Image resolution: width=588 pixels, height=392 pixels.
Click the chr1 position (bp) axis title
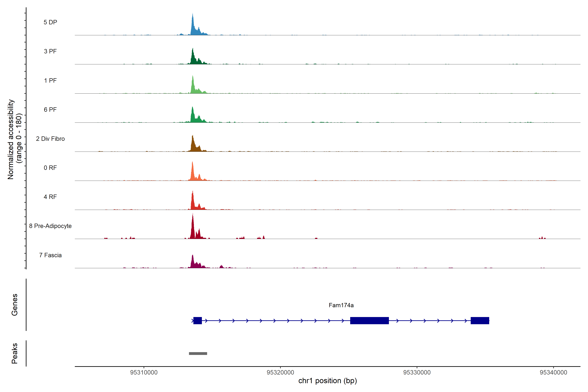pos(327,381)
